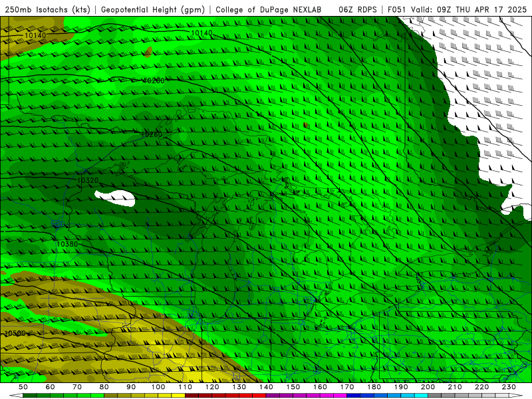Image resolution: width=532 pixels, height=399 pixels.
Task: Click the 90 value on the color scale
Action: point(131,387)
